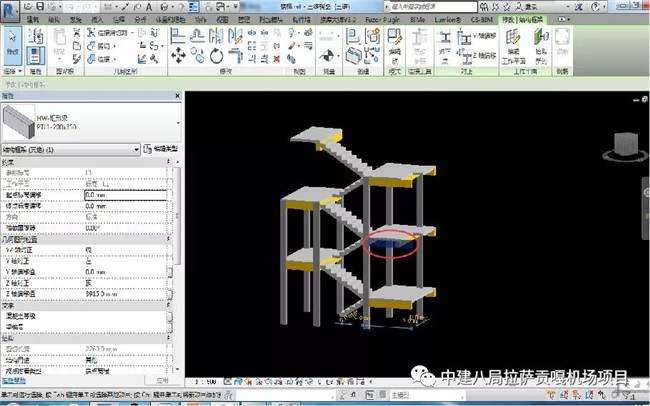Click the keyword search box in title bar
The height and width of the screenshot is (406, 650).
(434, 7)
